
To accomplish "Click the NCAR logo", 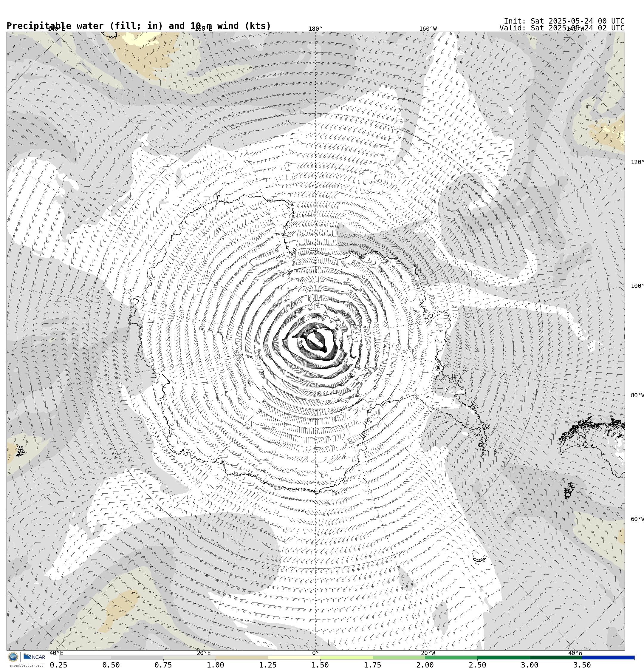I will [x=34, y=657].
